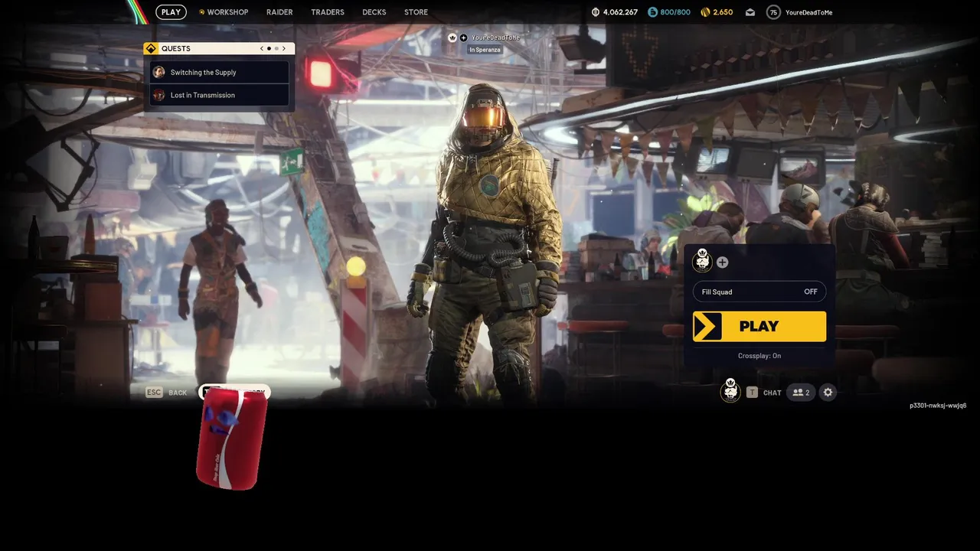Select the second quests page dot
The width and height of the screenshot is (980, 551).
pyautogui.click(x=276, y=48)
